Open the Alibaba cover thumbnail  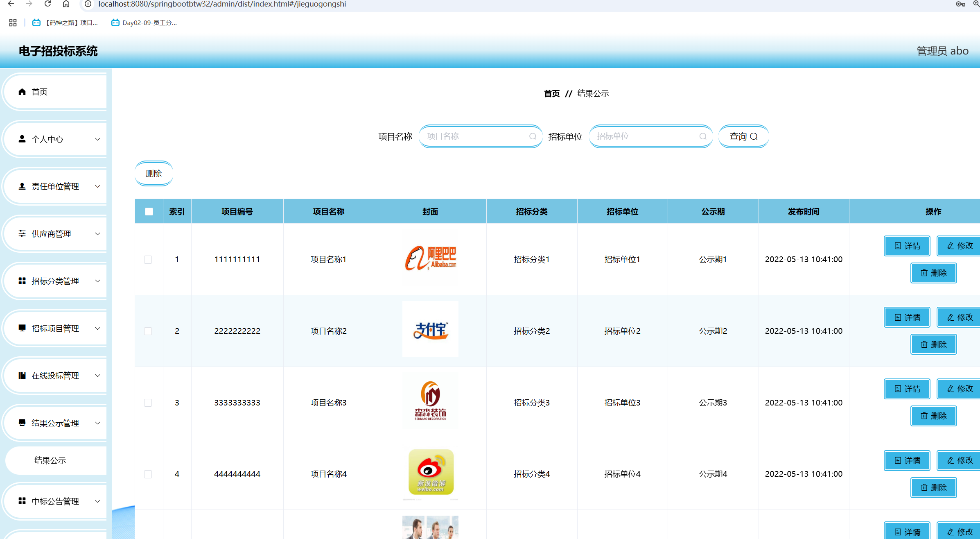click(x=430, y=258)
